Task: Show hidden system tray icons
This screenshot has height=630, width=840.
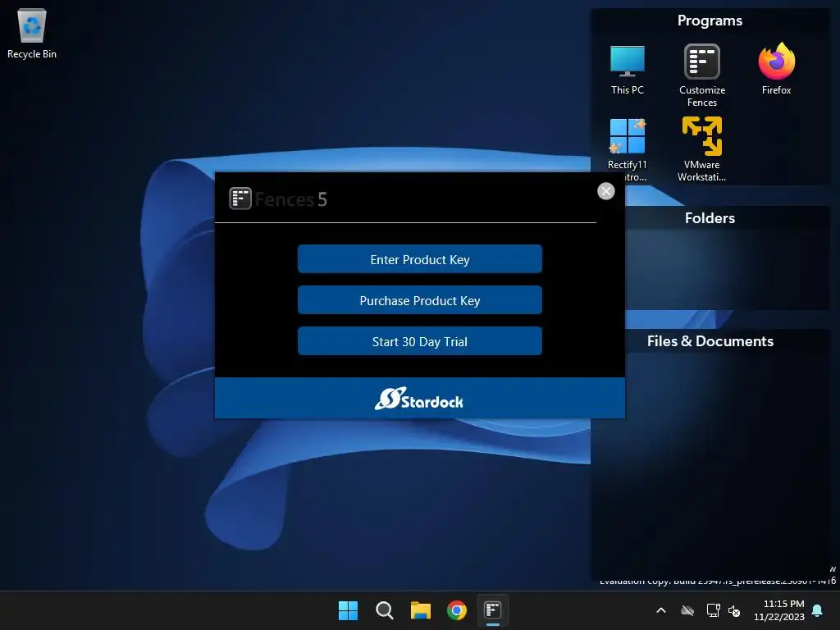Action: (x=661, y=610)
